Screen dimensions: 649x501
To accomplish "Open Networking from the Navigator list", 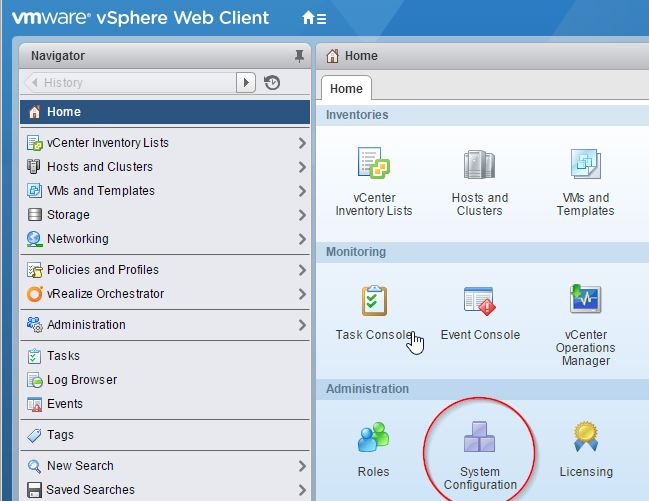I will [x=165, y=239].
